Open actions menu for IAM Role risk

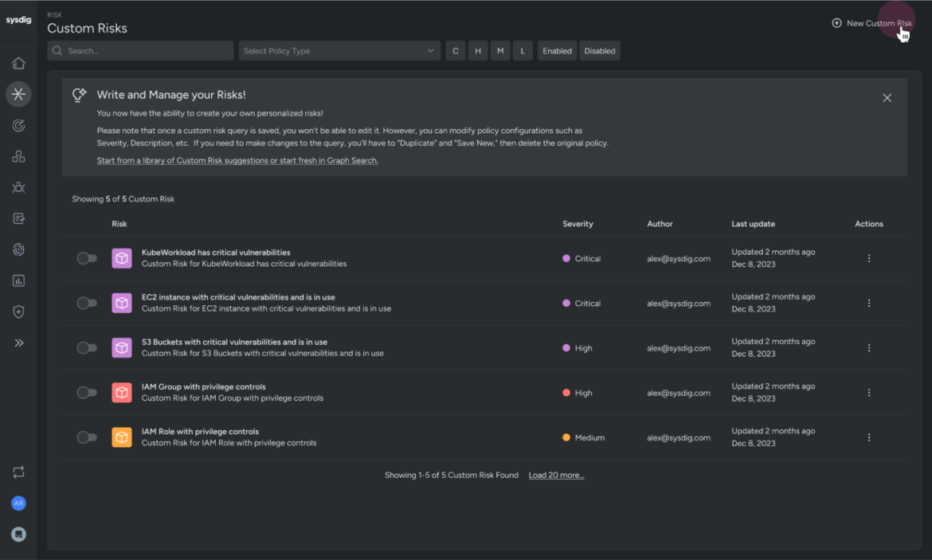(869, 437)
